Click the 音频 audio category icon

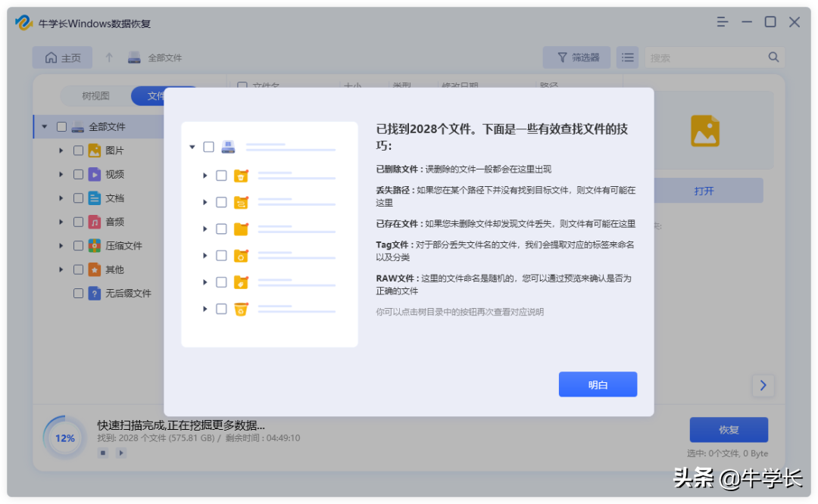(93, 221)
